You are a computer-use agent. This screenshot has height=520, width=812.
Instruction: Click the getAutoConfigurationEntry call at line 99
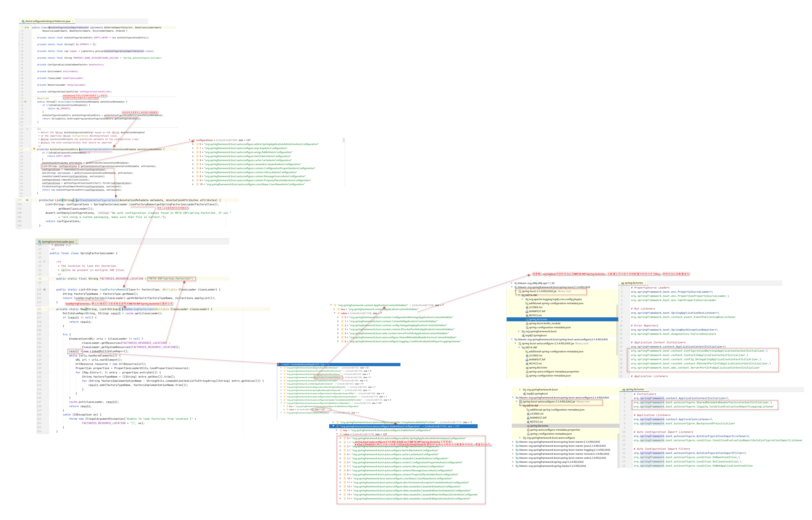[x=120, y=115]
